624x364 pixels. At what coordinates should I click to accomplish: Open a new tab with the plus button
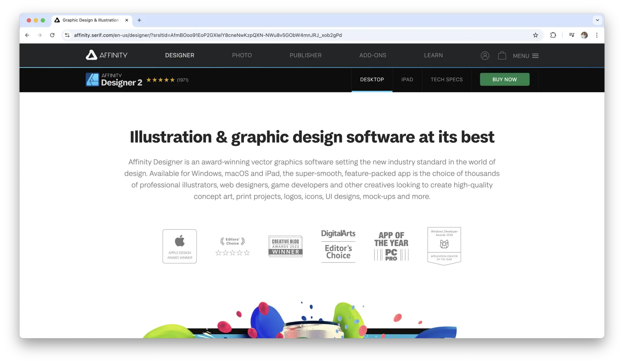[139, 20]
